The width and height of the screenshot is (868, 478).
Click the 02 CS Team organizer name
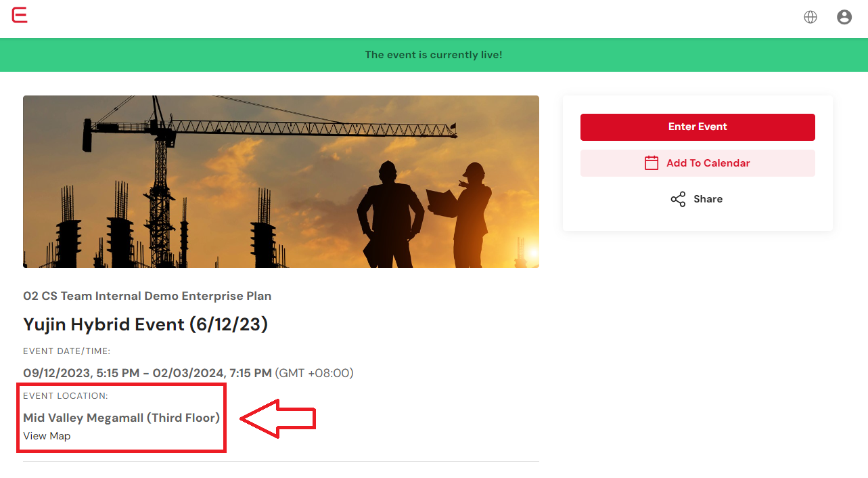(x=147, y=296)
